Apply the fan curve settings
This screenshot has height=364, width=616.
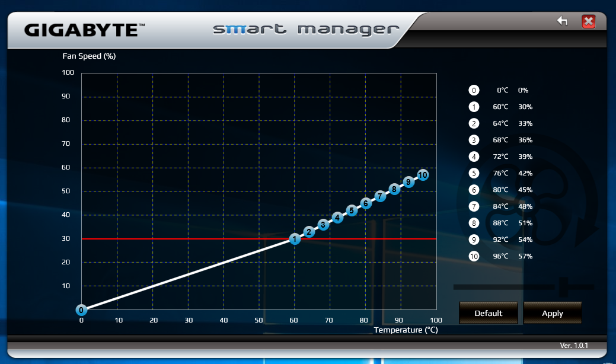tap(553, 313)
